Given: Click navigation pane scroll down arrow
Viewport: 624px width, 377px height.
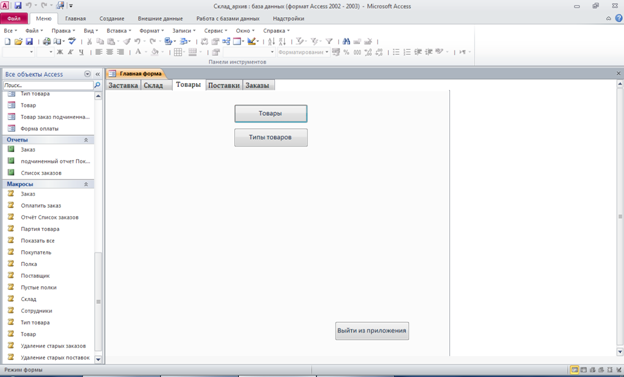Looking at the screenshot, I should pyautogui.click(x=98, y=359).
